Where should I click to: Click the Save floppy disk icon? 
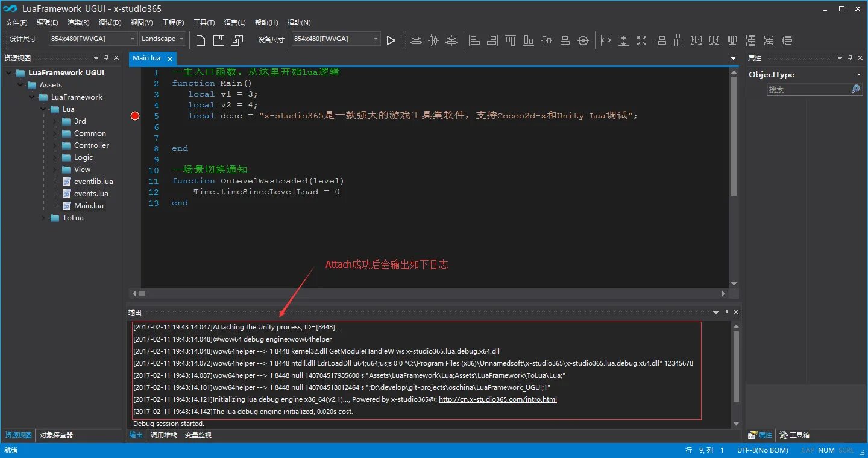tap(219, 40)
